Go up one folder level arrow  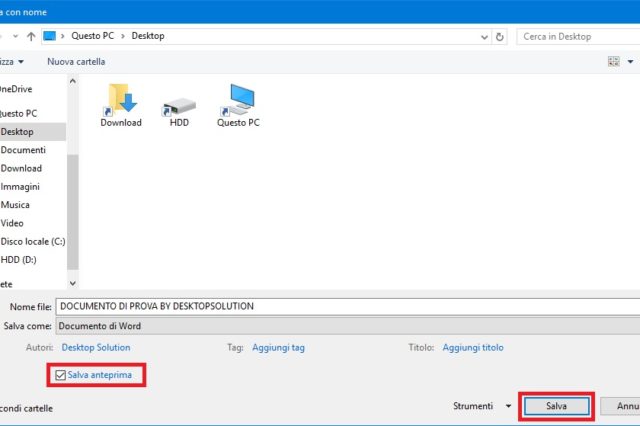(31, 36)
